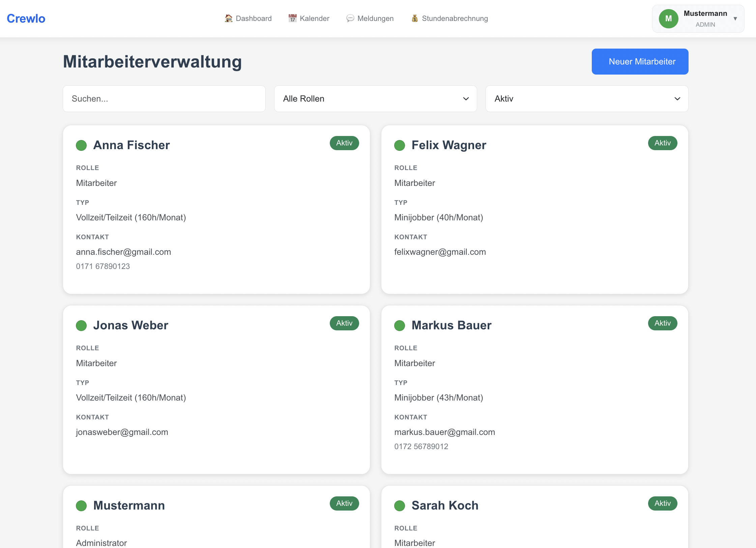Click the Neuer Mitarbeiter button
This screenshot has width=756, height=548.
pos(639,61)
